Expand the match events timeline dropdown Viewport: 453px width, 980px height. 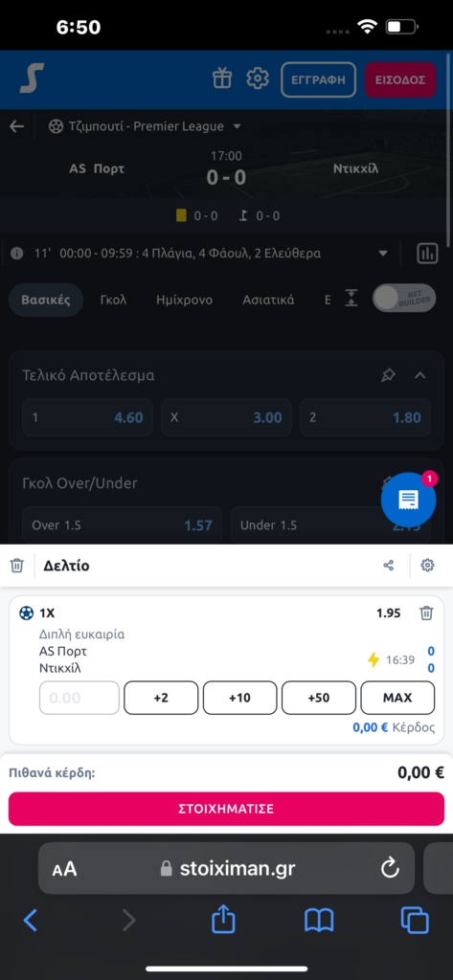click(x=383, y=253)
